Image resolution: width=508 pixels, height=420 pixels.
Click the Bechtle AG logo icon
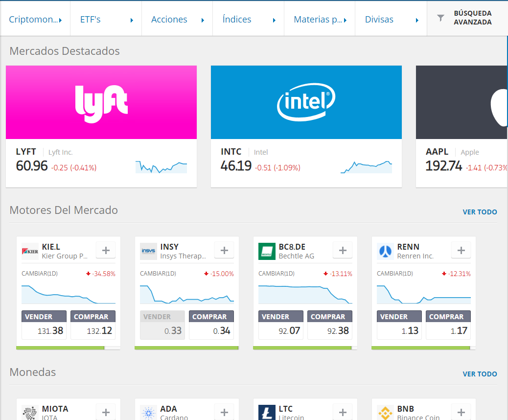(267, 252)
